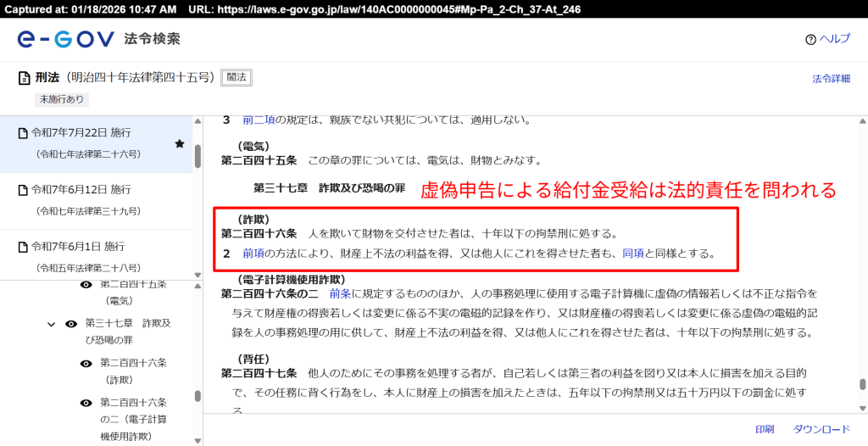Open 第三十七章 詐欺及び恐喝の罪 in contents tree
Image resolution: width=868 pixels, height=446 pixels.
(x=128, y=332)
